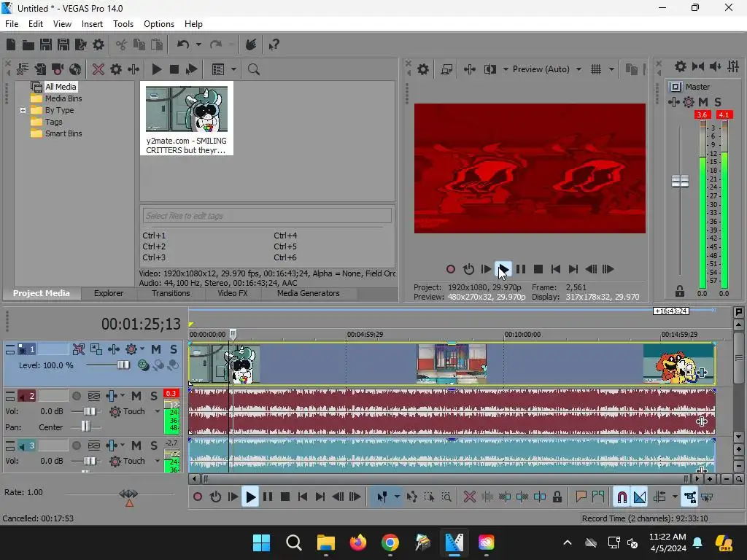Mute audio track 2
The image size is (747, 560).
click(x=136, y=396)
